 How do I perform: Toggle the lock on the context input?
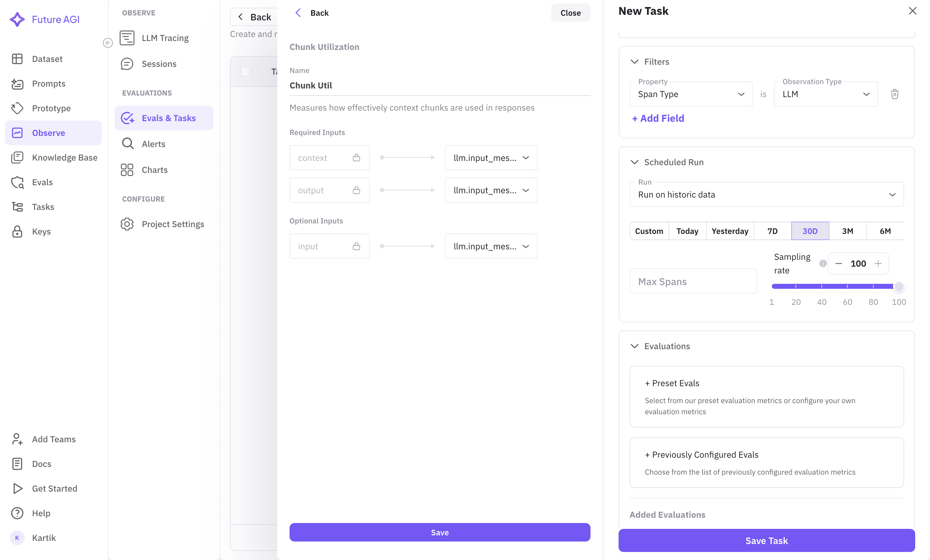357,158
